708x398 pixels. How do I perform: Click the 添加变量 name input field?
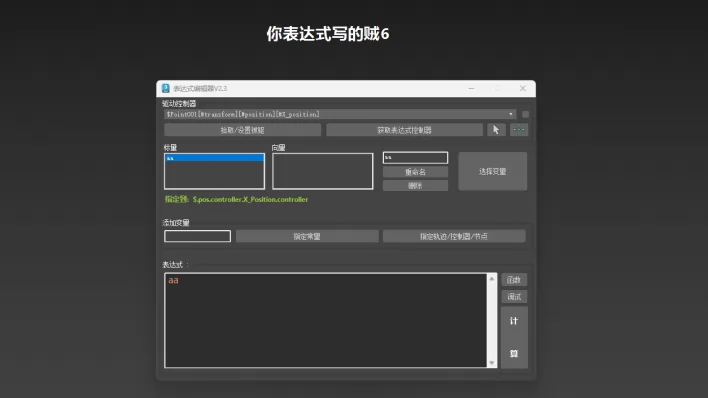point(197,236)
